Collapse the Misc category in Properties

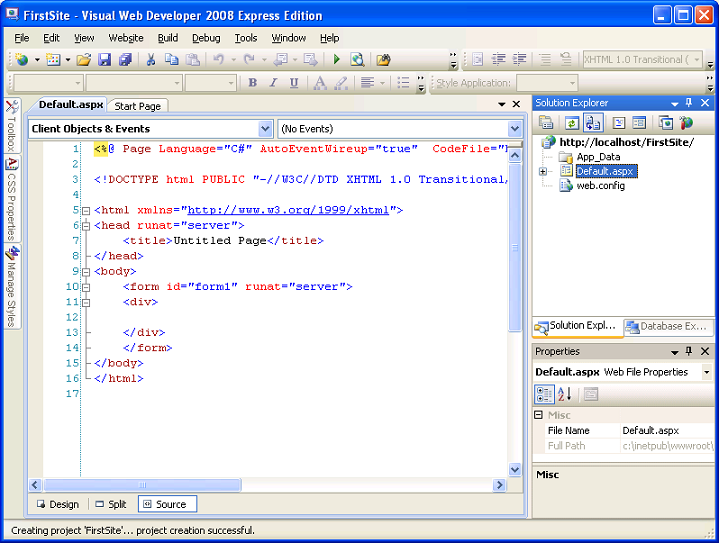[x=539, y=415]
